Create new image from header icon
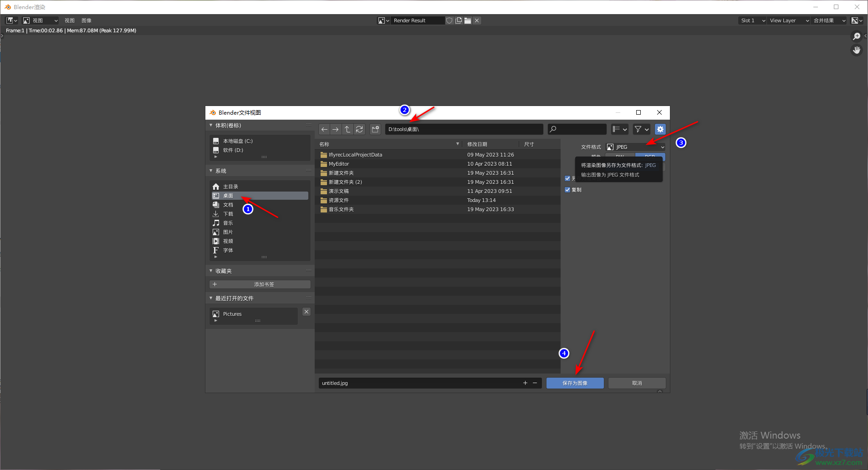The height and width of the screenshot is (470, 868). (x=459, y=20)
